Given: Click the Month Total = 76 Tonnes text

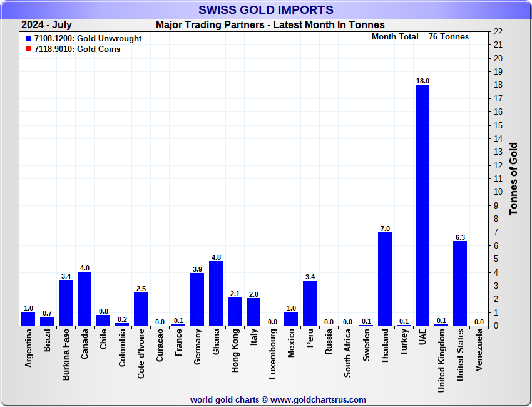Looking at the screenshot, I should 420,37.
